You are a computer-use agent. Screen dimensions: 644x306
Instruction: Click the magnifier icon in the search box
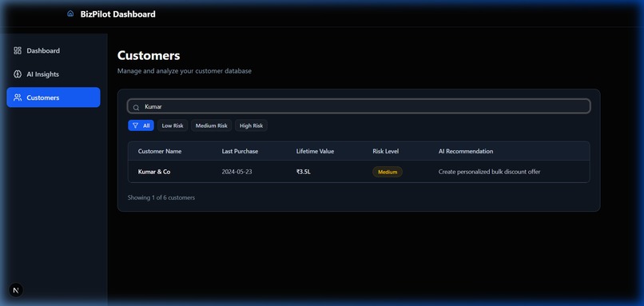point(136,107)
